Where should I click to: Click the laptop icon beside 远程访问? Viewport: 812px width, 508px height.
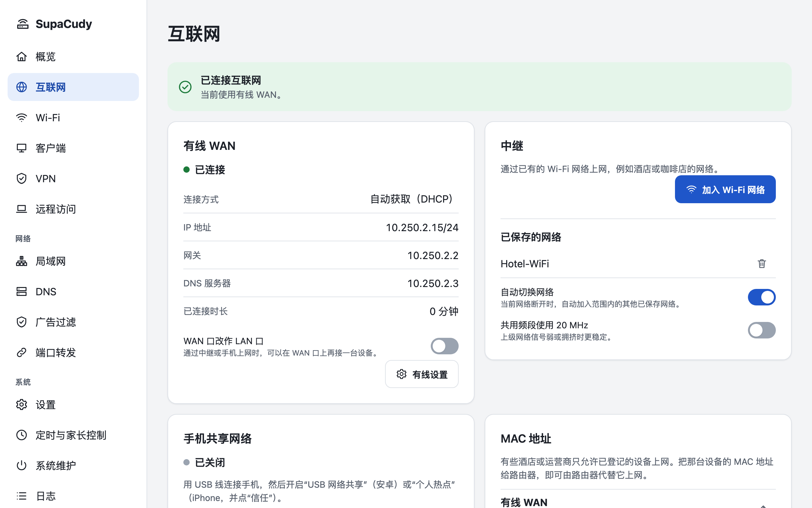22,209
